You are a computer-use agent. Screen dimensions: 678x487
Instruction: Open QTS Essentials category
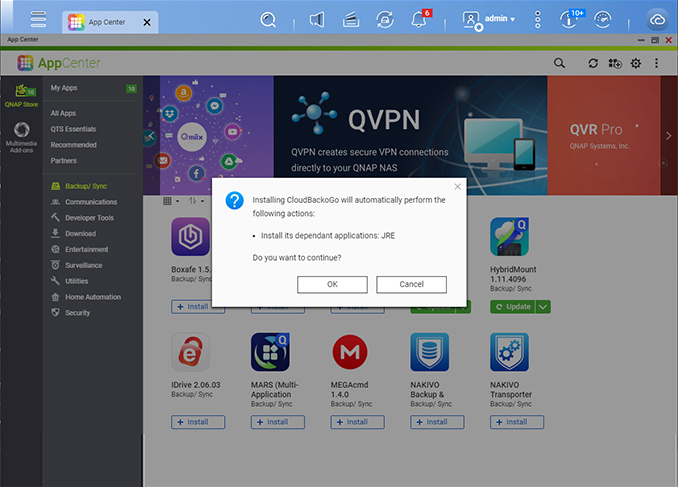tap(73, 129)
